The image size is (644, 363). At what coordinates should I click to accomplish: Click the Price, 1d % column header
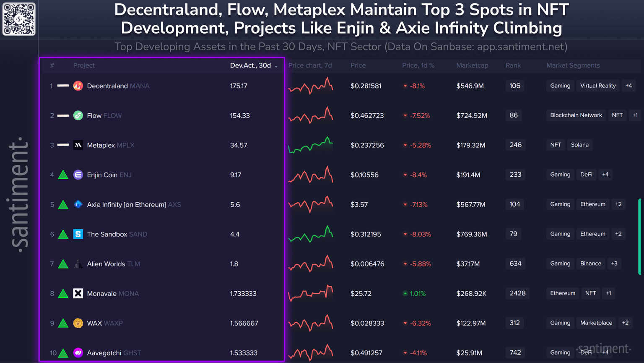tap(418, 65)
